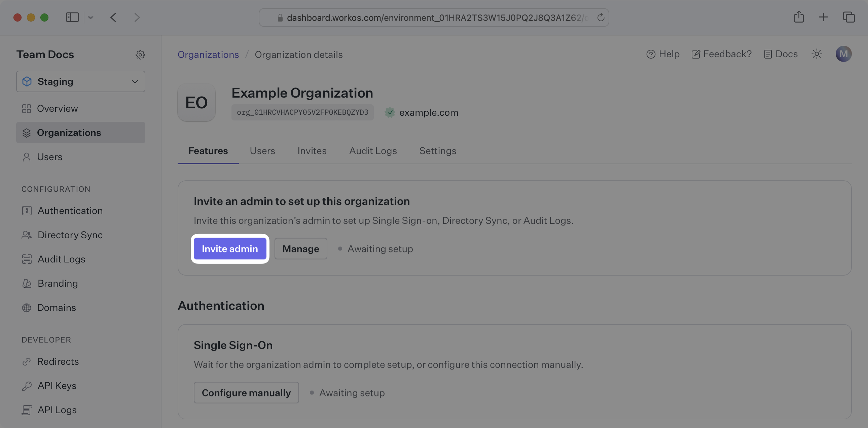
Task: Toggle light or dark theme
Action: [817, 53]
